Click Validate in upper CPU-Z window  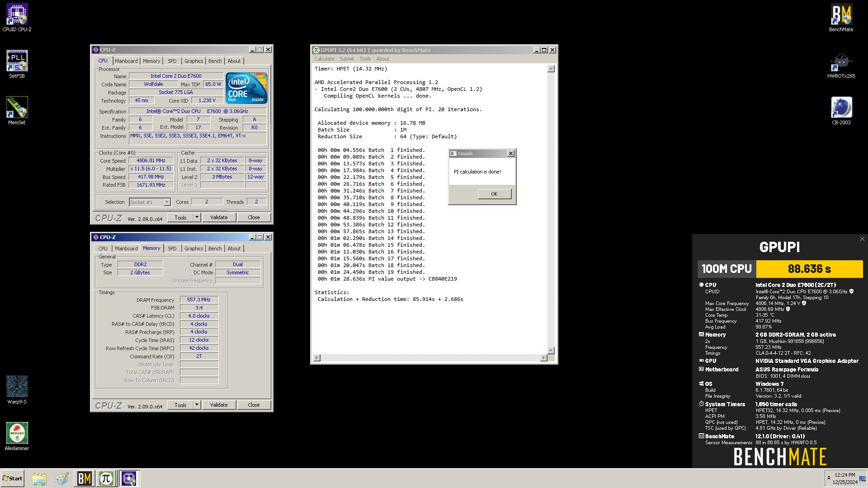(219, 217)
